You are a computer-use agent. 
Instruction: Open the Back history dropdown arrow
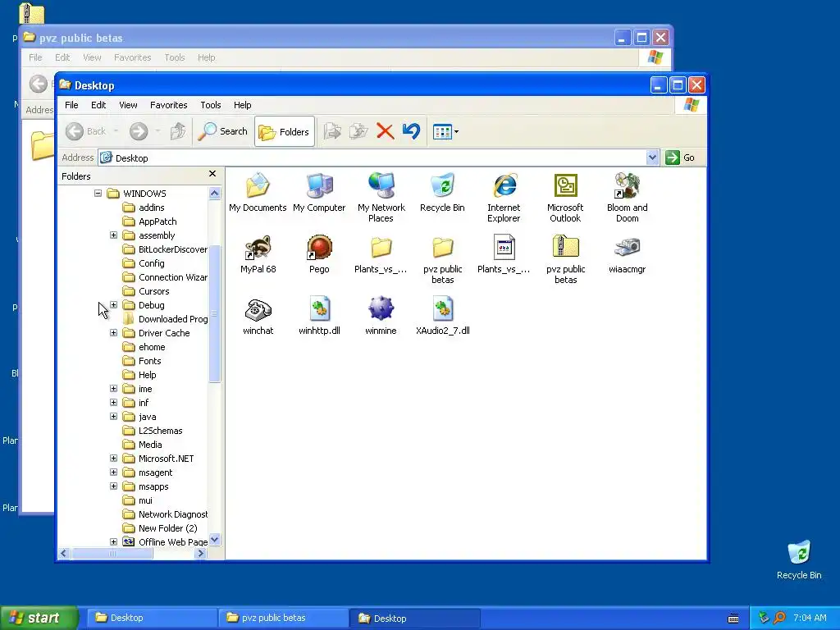click(x=116, y=131)
